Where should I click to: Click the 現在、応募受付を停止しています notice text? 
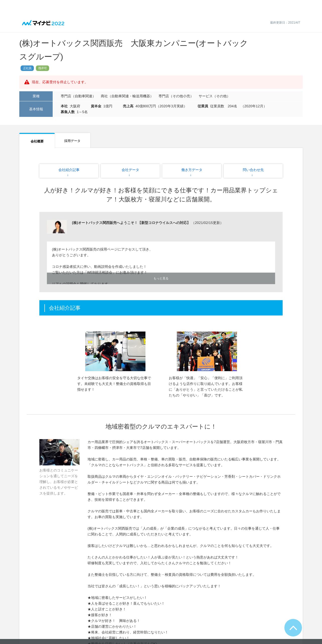[60, 82]
